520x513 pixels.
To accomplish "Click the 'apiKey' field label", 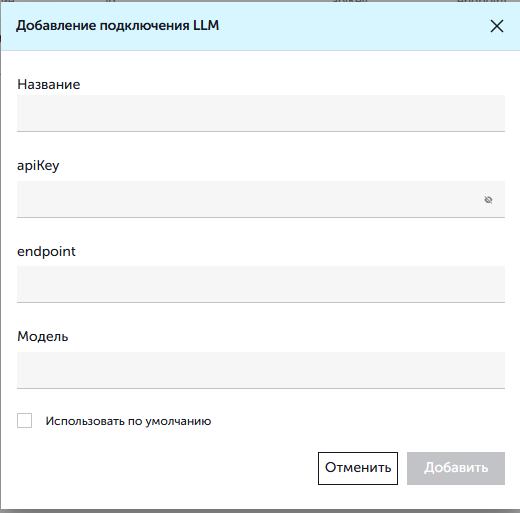I will pos(38,166).
